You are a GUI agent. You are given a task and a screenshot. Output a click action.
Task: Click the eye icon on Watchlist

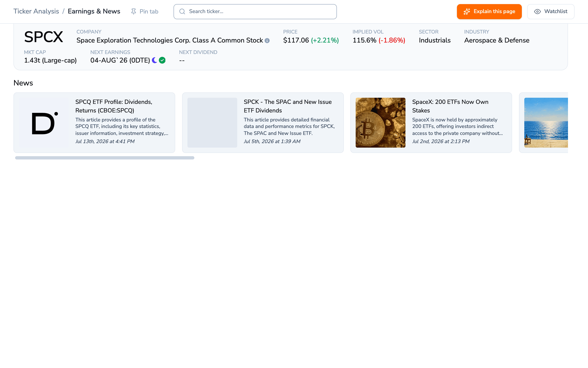pos(537,11)
